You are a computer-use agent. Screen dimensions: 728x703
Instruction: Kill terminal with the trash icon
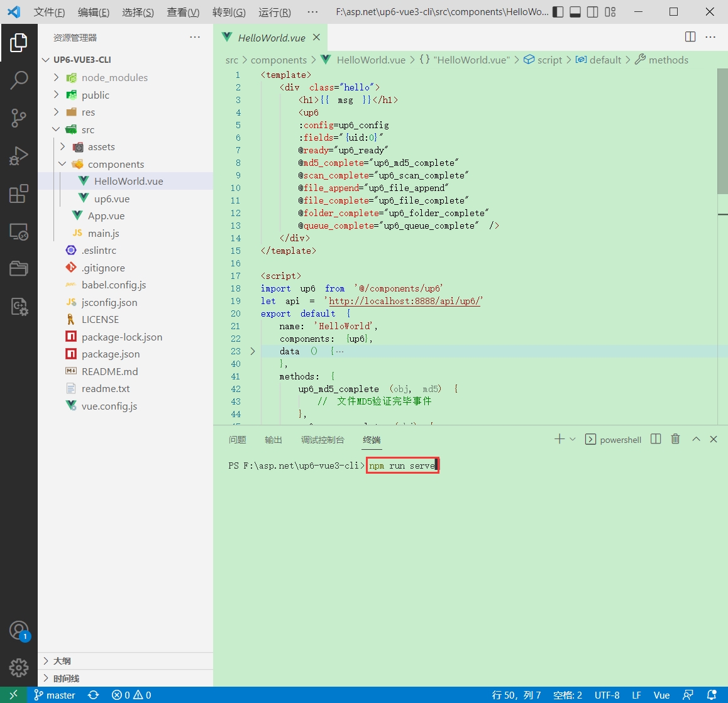(x=675, y=439)
